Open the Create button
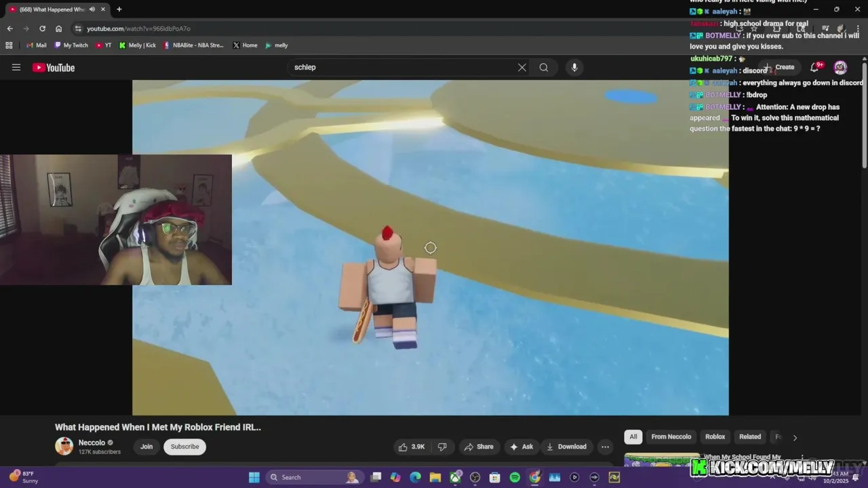The width and height of the screenshot is (868, 488). click(x=780, y=67)
